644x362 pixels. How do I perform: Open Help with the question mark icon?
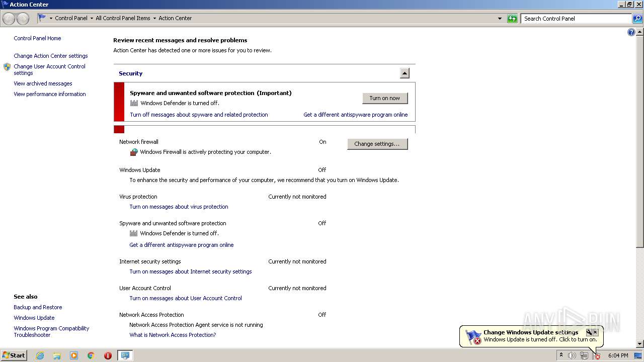pyautogui.click(x=631, y=32)
